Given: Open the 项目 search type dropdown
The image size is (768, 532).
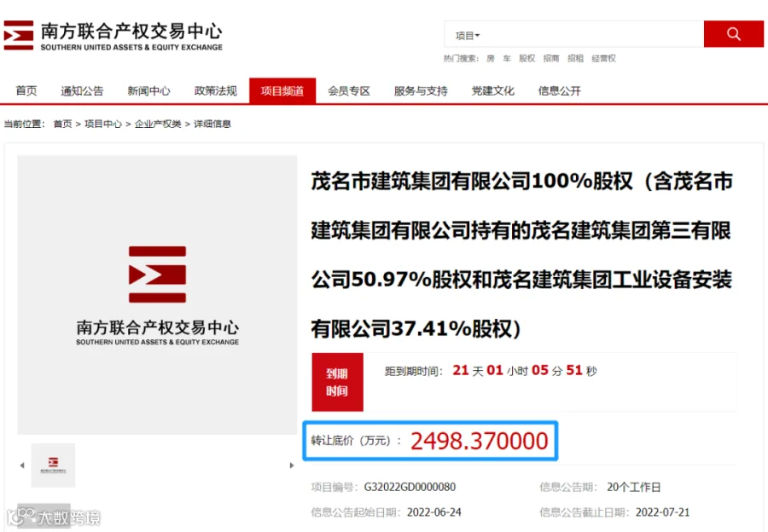Looking at the screenshot, I should click(468, 36).
